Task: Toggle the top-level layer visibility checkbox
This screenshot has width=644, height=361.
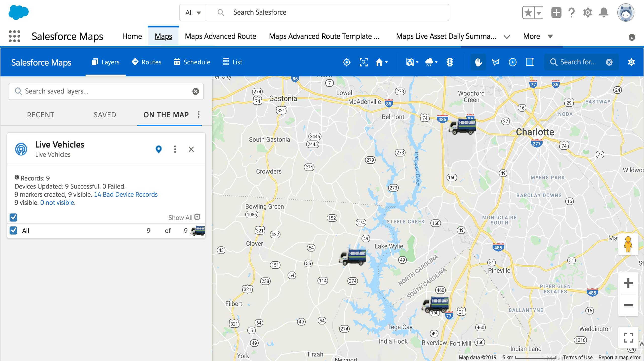Action: click(14, 217)
